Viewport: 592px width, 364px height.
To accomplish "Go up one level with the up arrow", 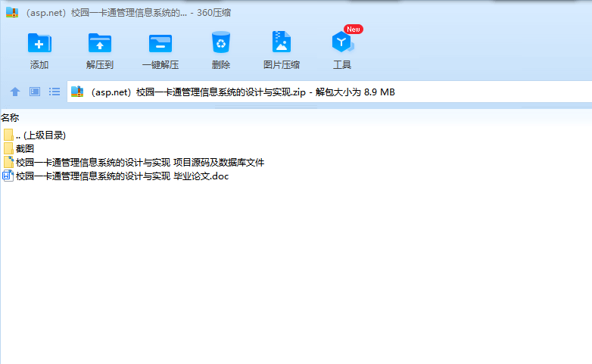I will coord(15,92).
